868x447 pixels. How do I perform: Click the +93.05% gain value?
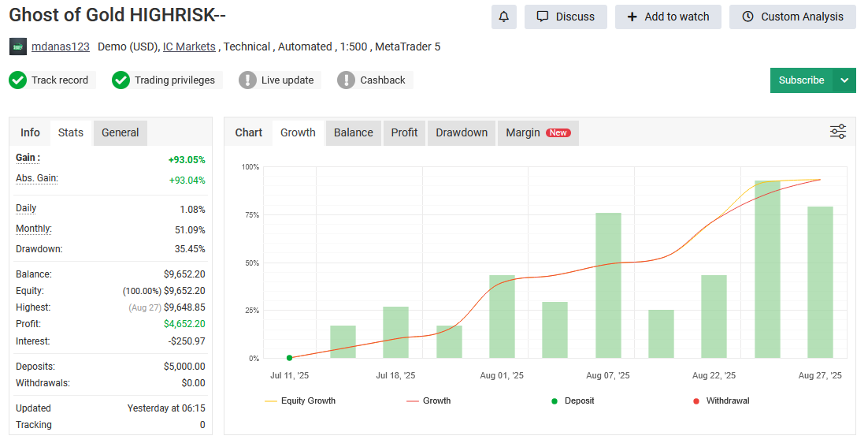[187, 160]
